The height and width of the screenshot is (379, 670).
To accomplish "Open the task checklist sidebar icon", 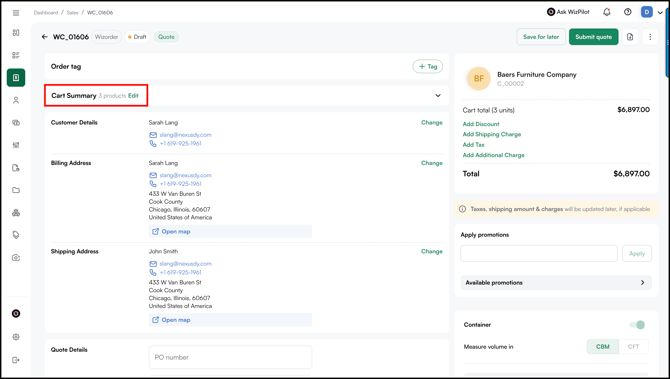I will [x=16, y=55].
